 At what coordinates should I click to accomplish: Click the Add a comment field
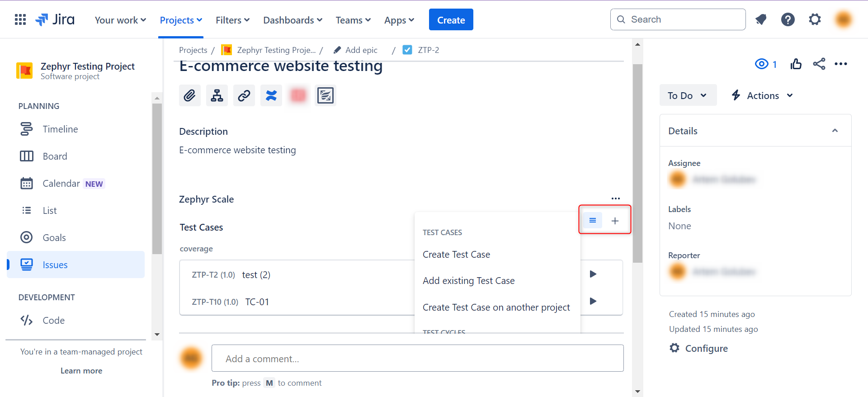[417, 359]
